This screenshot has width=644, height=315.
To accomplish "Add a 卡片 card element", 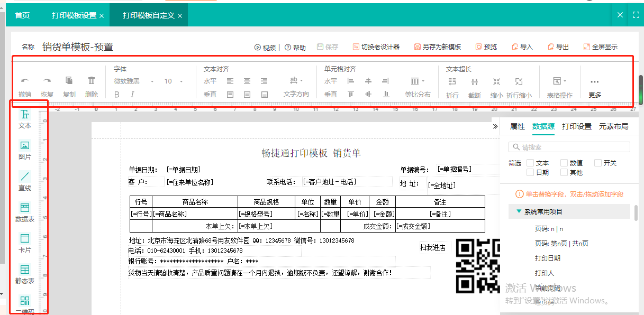I will pyautogui.click(x=25, y=243).
